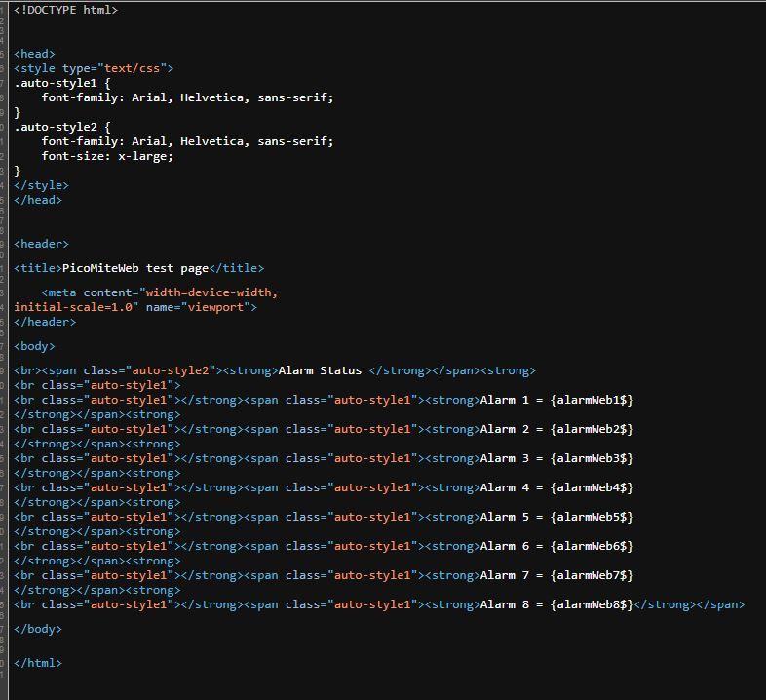The image size is (766, 700).
Task: Click the "text/css" attribute value
Action: (x=132, y=68)
